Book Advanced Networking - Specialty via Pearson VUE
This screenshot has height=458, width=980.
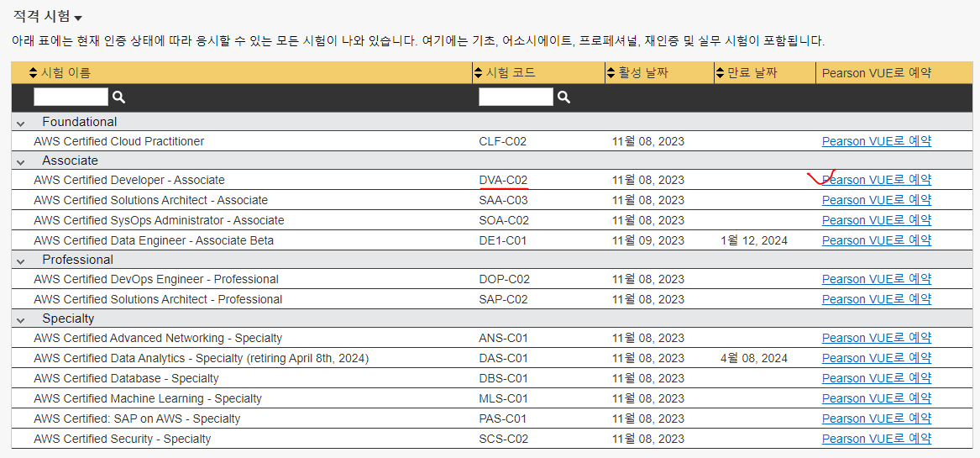click(876, 338)
